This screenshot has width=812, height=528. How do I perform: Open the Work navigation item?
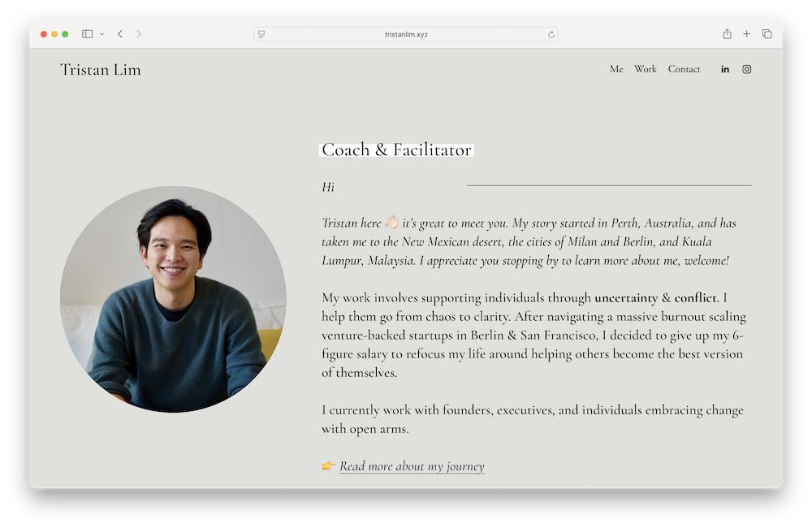click(x=646, y=69)
